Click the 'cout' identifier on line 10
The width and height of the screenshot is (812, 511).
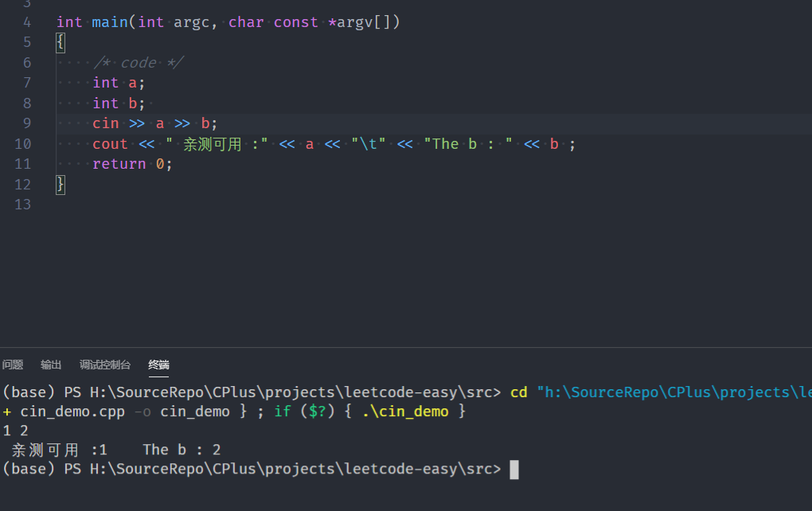coord(110,144)
